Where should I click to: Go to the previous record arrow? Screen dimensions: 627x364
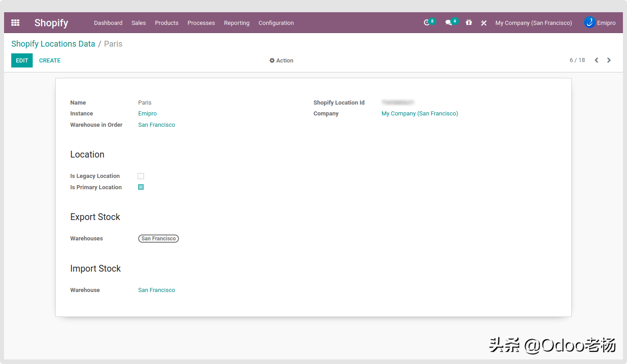click(x=597, y=60)
